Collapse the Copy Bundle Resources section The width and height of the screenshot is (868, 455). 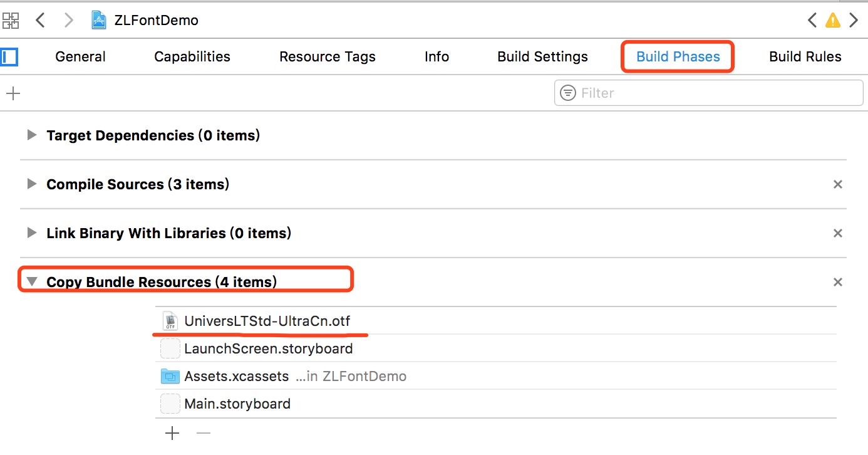(31, 282)
